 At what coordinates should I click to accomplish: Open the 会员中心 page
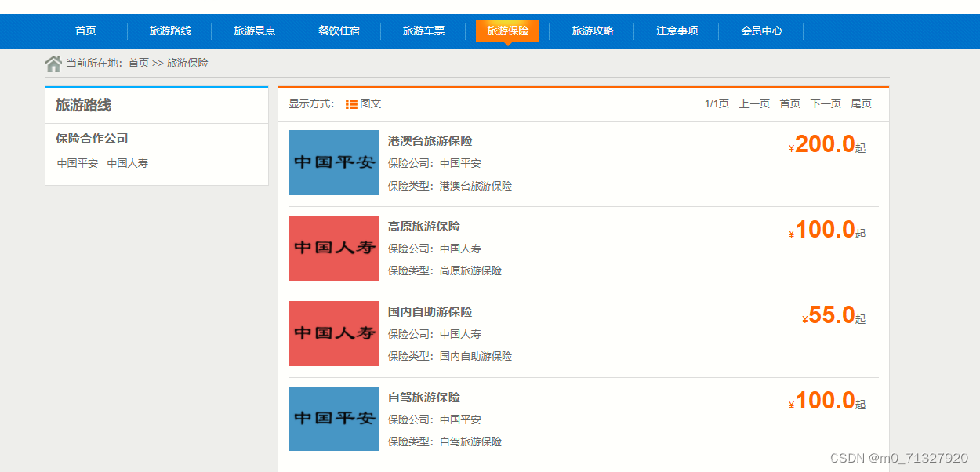[761, 31]
